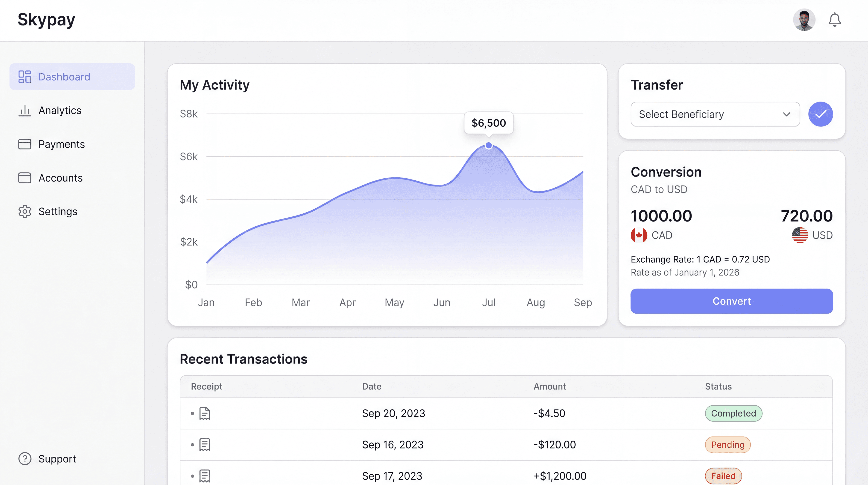Click the Analytics bar chart icon
The height and width of the screenshot is (485, 868).
click(25, 110)
